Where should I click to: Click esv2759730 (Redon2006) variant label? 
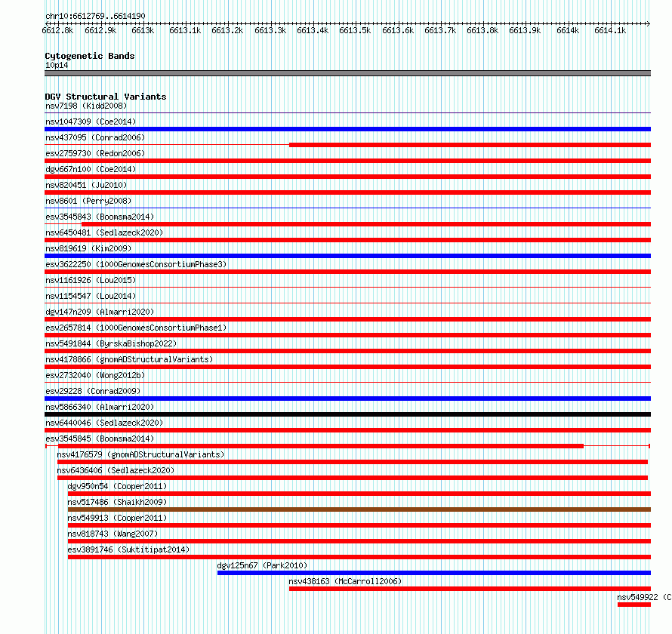95,153
